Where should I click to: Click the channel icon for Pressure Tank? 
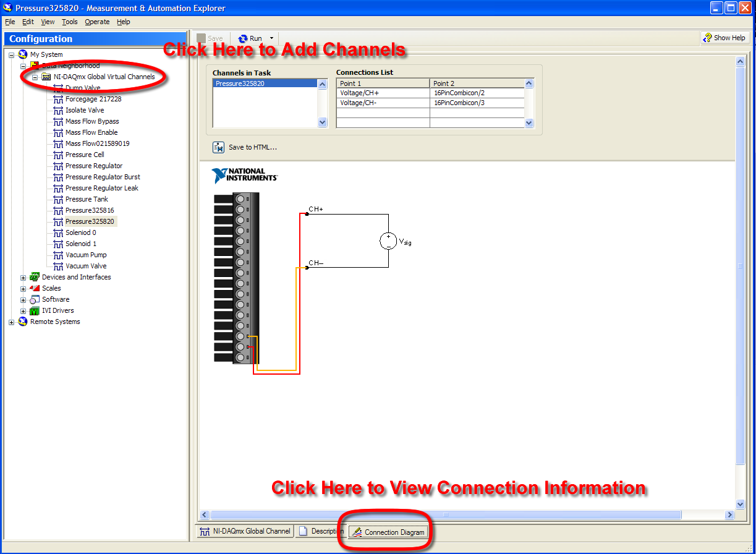[x=58, y=199]
